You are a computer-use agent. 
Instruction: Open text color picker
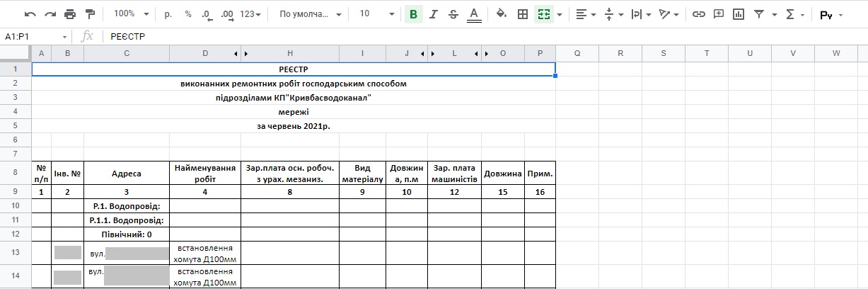coord(474,14)
